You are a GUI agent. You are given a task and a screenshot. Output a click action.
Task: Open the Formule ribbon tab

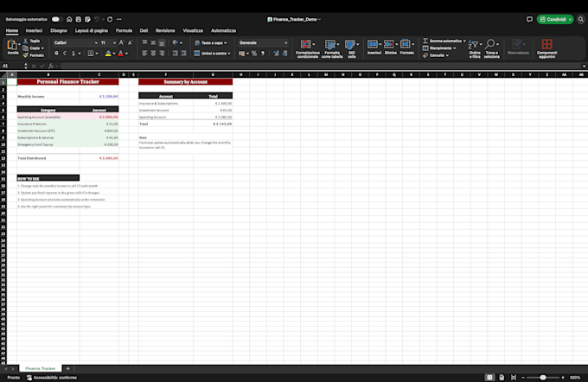pos(124,31)
